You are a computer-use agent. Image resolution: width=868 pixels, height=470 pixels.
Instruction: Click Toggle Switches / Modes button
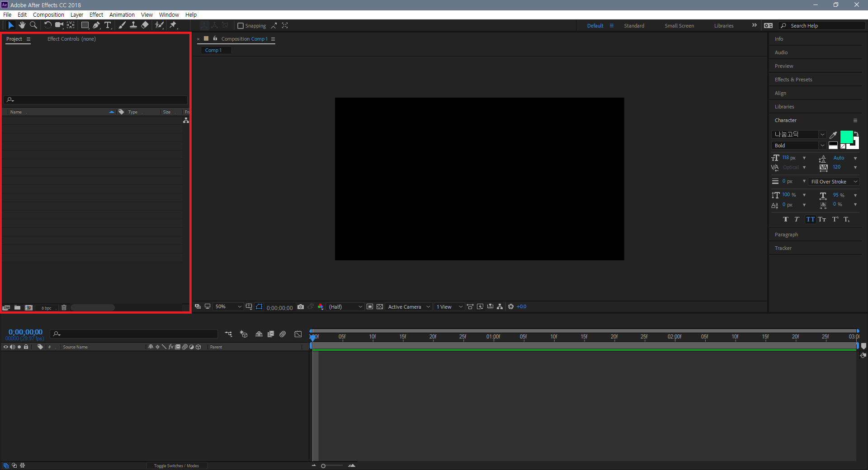pyautogui.click(x=176, y=465)
